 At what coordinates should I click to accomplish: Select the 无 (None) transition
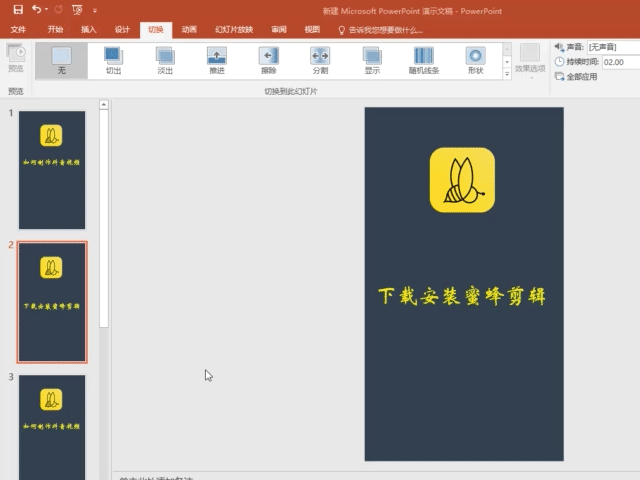coord(62,61)
